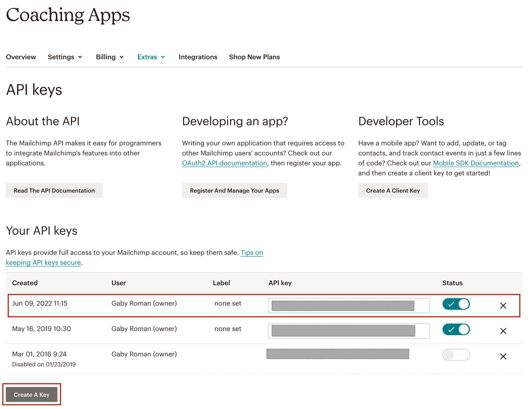
Task: Click Register And Manage Your Apps
Action: click(x=235, y=190)
